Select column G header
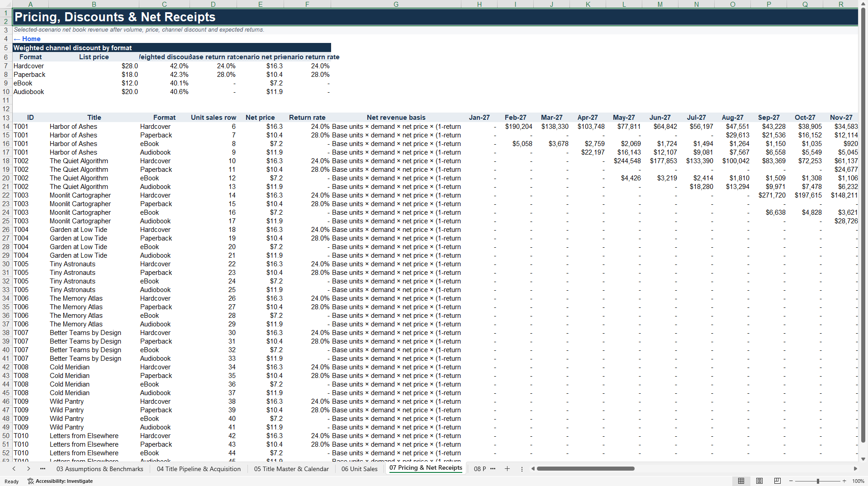 tap(396, 4)
